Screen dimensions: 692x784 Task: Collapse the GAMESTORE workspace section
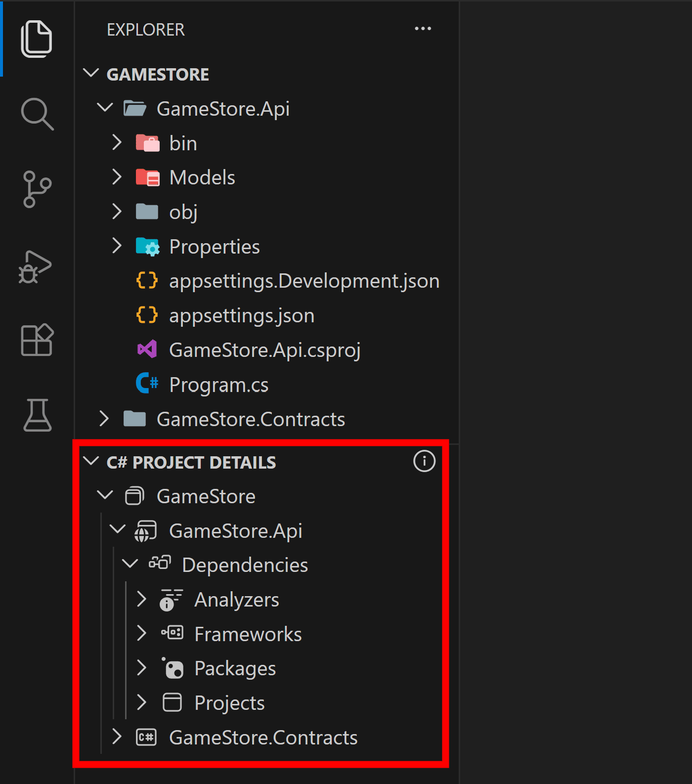coord(91,73)
